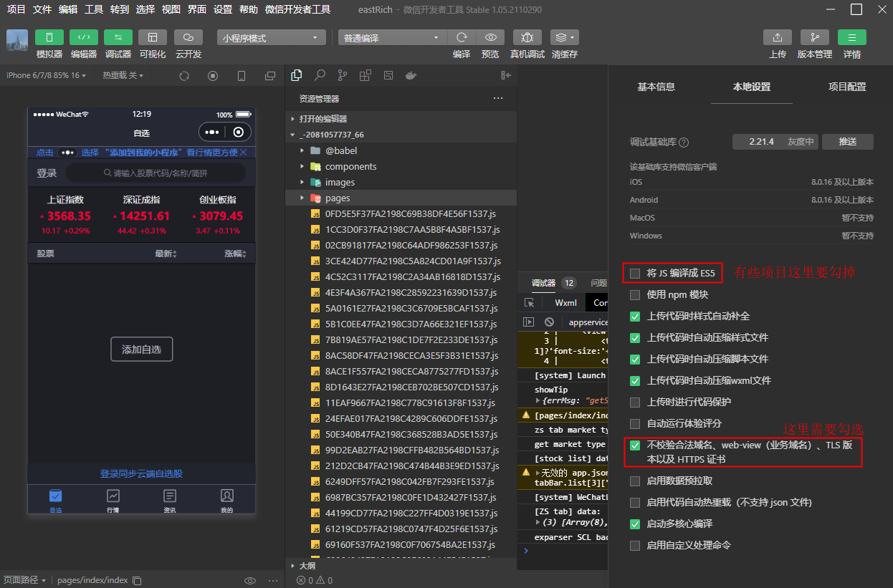Expand the 大纲 outline section
893x588 pixels.
pyautogui.click(x=401, y=565)
